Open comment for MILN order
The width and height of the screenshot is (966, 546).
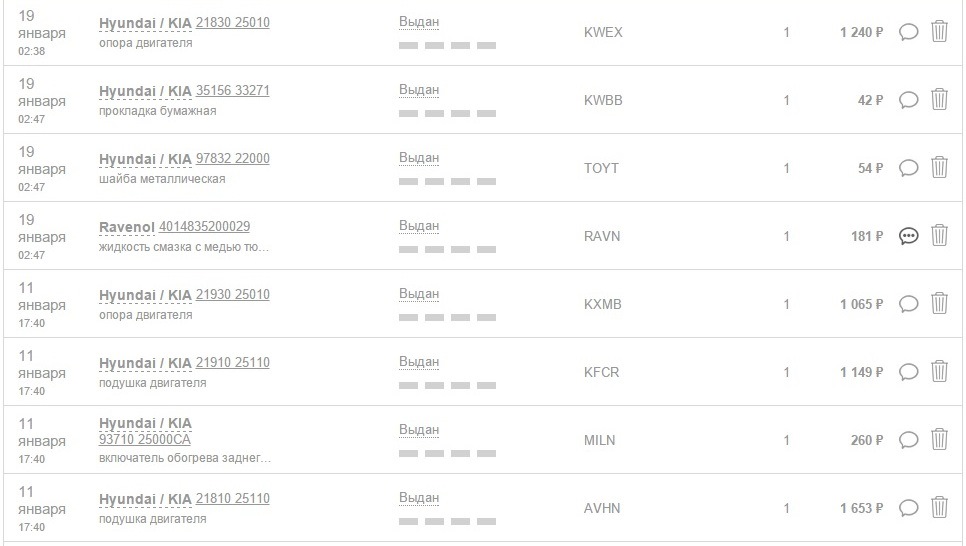pos(908,440)
